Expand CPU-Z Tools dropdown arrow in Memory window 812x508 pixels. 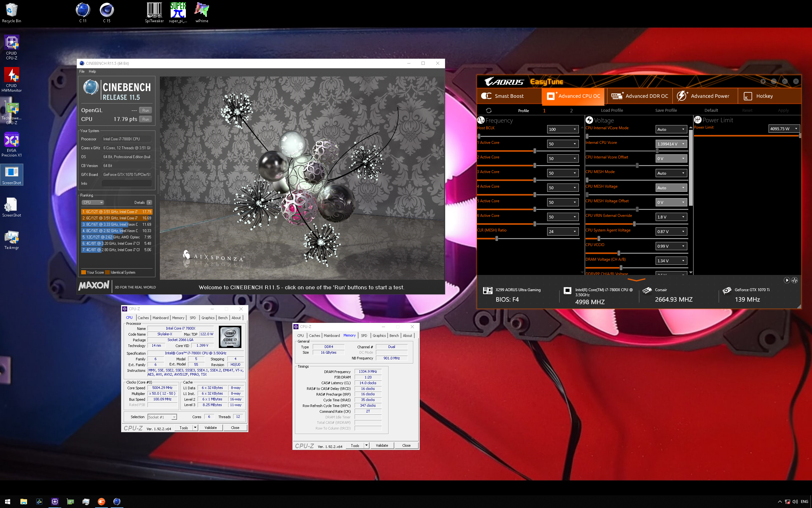[x=366, y=445]
